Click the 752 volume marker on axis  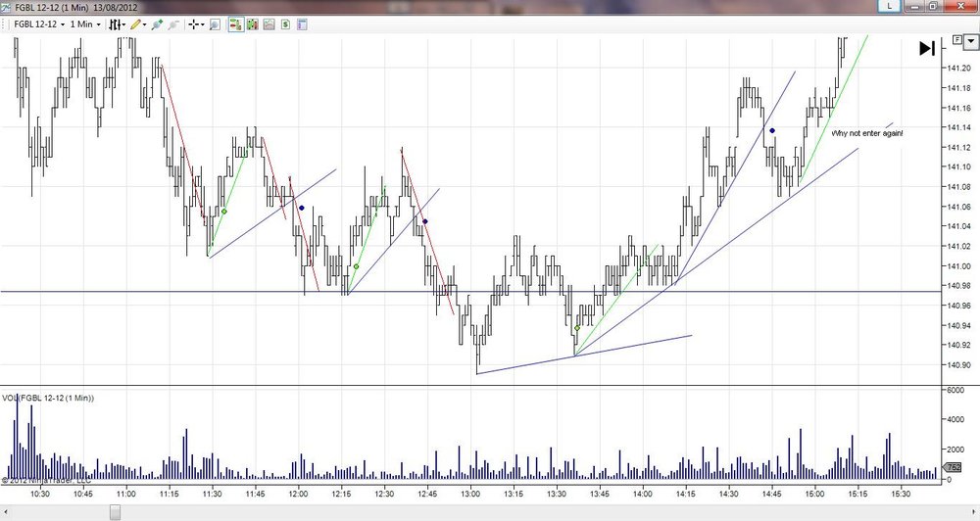[953, 467]
